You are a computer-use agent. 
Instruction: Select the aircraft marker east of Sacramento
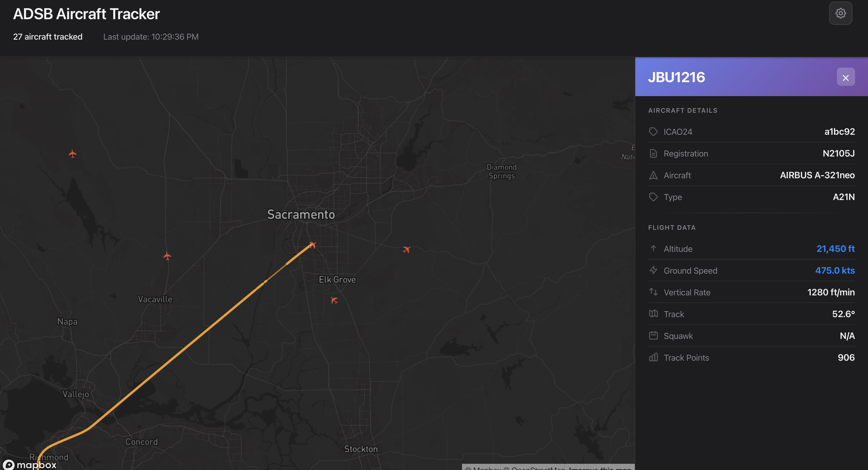(x=407, y=249)
